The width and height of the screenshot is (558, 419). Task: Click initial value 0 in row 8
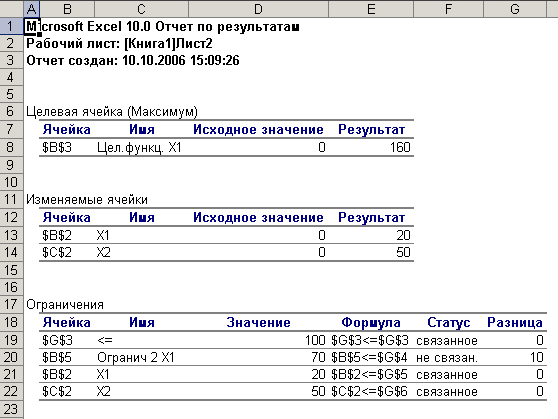322,147
